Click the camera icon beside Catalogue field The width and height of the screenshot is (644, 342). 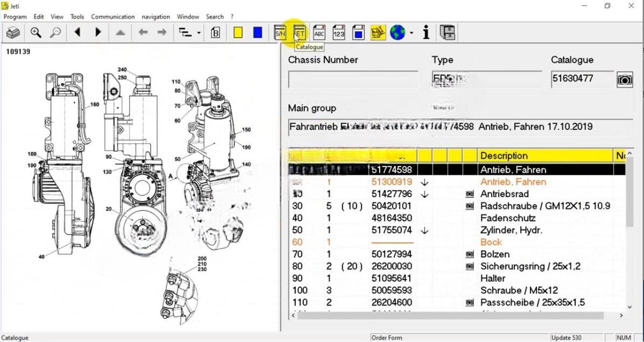point(624,80)
